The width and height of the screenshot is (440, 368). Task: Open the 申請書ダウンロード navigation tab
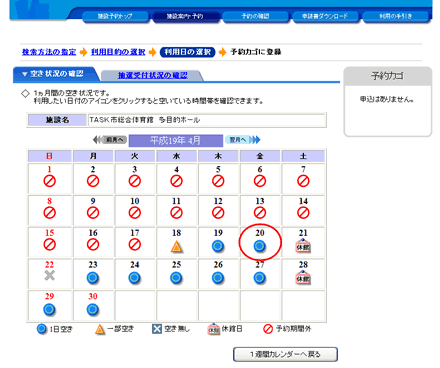point(325,16)
